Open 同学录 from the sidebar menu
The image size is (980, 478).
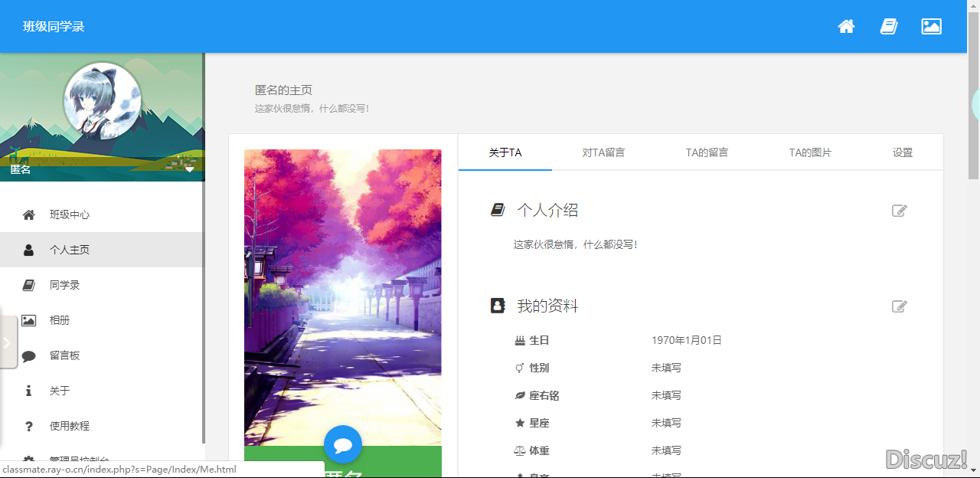tap(64, 285)
